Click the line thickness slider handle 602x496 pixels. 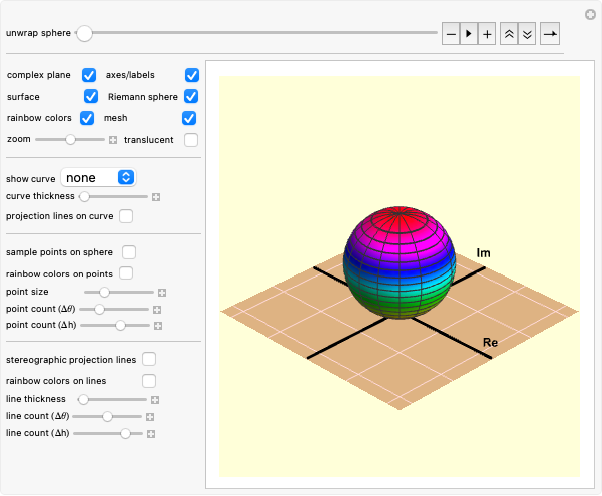pyautogui.click(x=83, y=399)
